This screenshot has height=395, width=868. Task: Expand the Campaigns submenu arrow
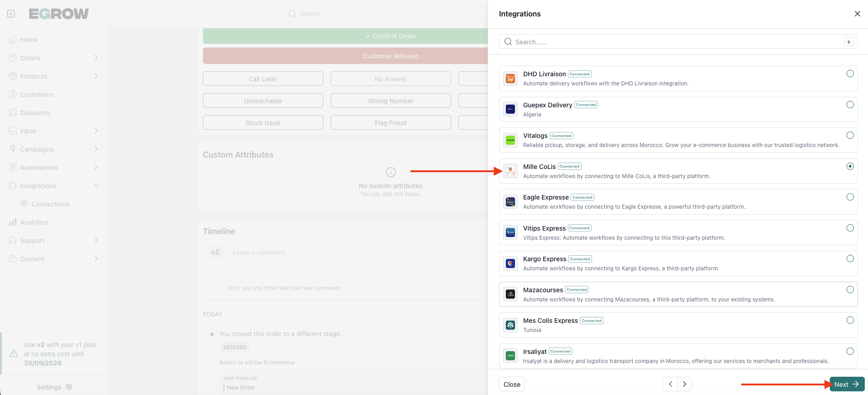(x=96, y=149)
